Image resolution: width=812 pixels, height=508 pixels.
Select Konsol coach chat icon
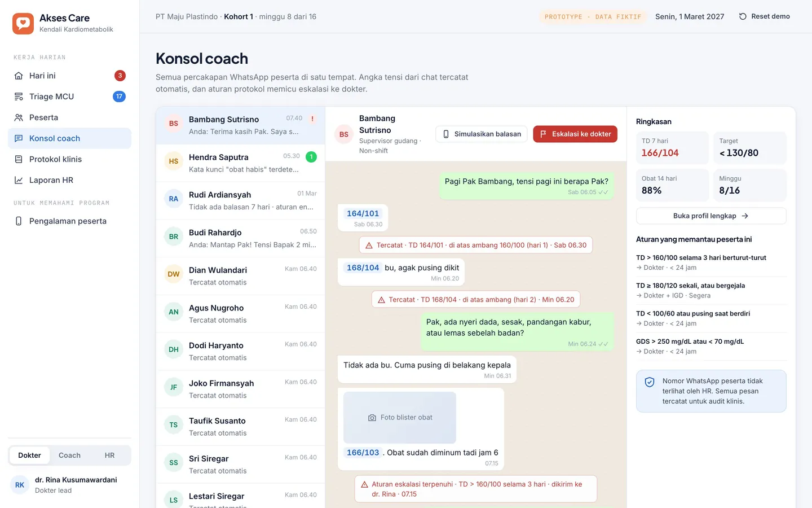point(19,138)
